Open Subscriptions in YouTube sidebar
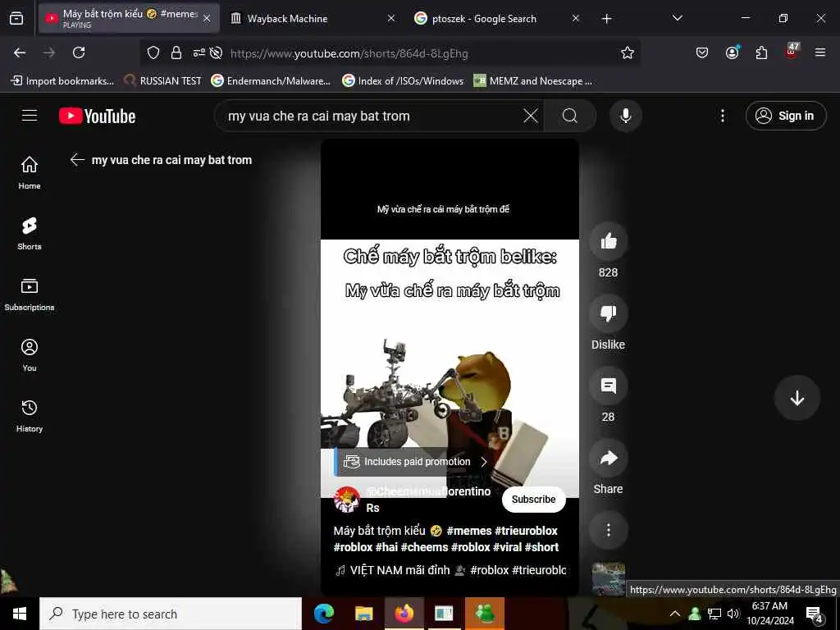The width and height of the screenshot is (840, 630). (30, 294)
